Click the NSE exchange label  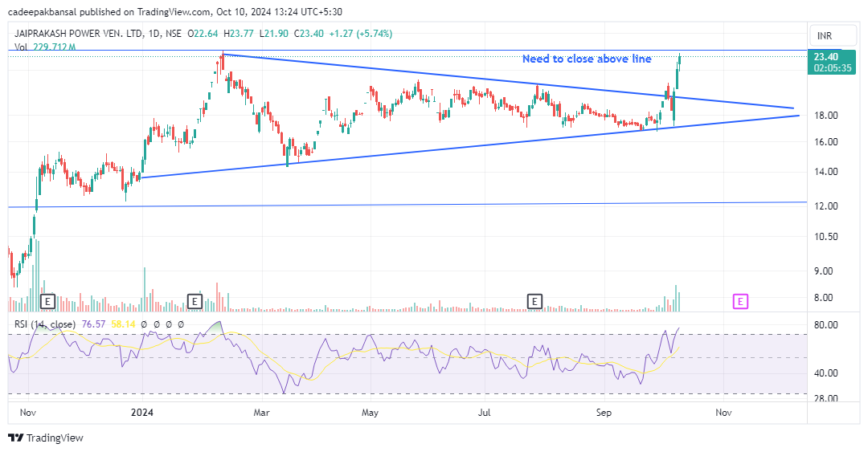pos(174,33)
